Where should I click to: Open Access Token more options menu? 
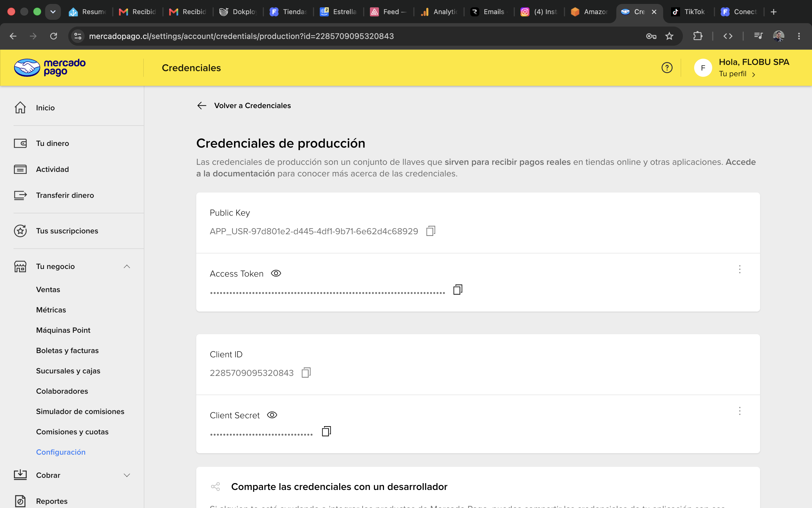pyautogui.click(x=740, y=269)
